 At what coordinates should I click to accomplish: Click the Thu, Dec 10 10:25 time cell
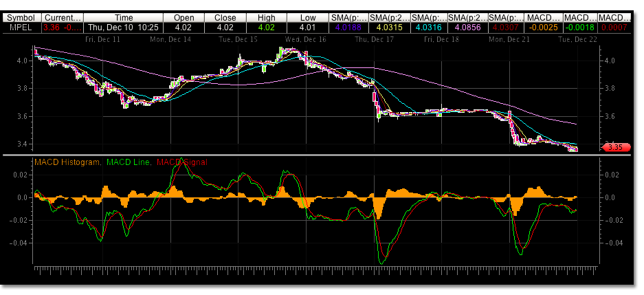click(x=124, y=28)
